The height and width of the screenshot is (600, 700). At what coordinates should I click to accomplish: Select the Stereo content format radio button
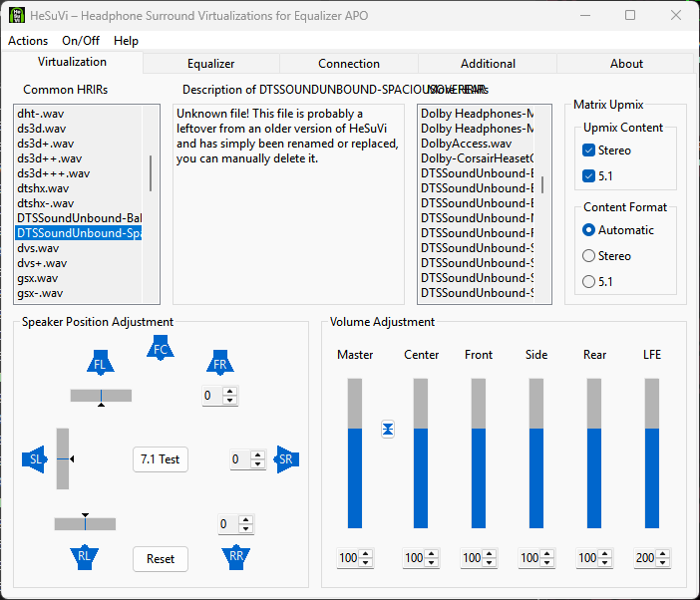point(588,256)
